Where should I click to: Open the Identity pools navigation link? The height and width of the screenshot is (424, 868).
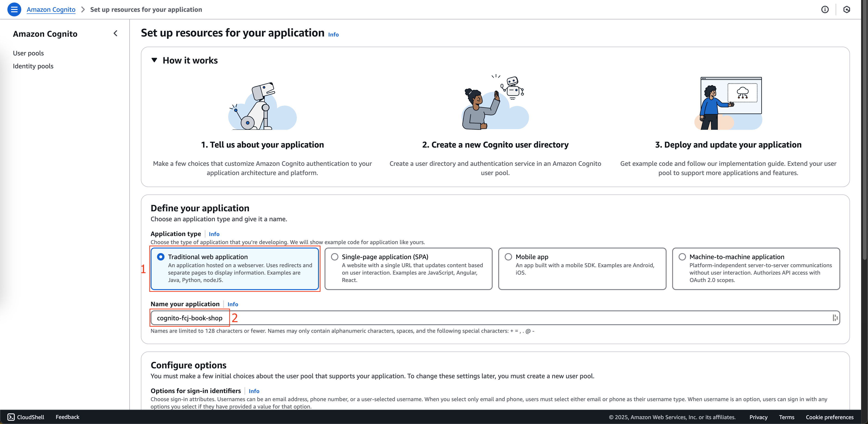click(33, 66)
